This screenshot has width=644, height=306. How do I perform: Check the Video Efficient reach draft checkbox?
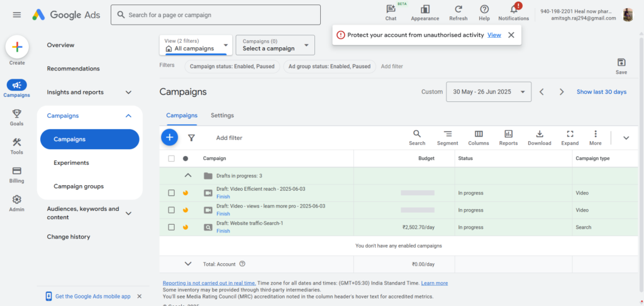tap(171, 193)
